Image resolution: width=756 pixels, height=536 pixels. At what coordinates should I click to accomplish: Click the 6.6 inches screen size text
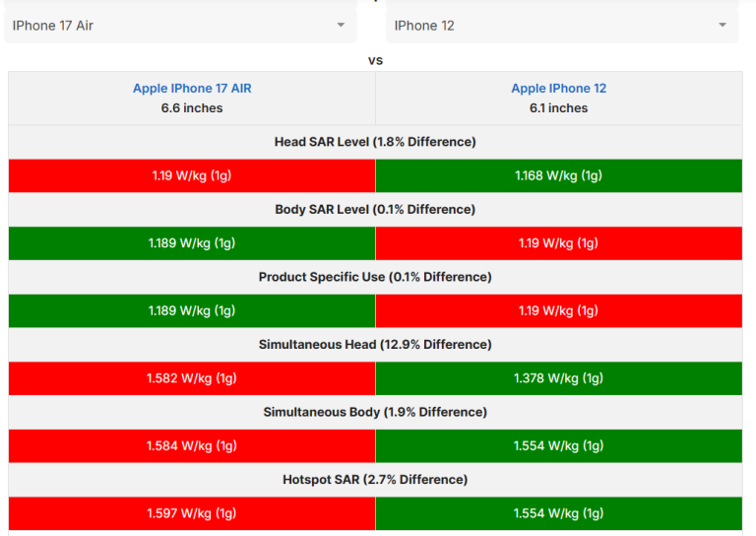tap(192, 108)
